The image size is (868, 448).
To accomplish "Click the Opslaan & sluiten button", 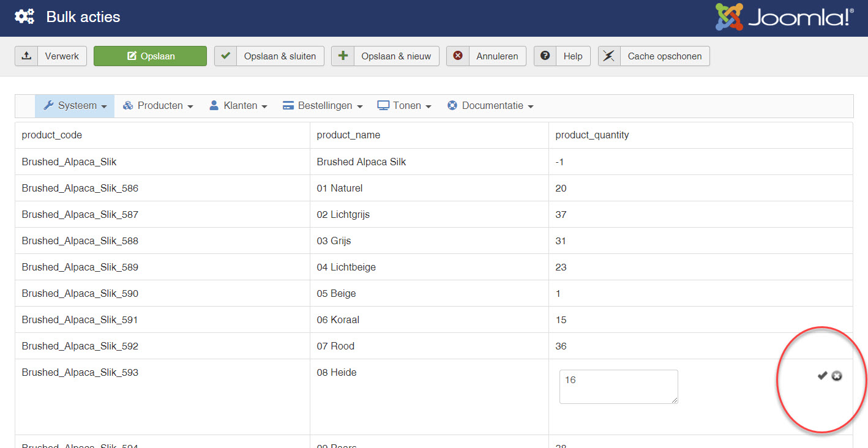I will pos(269,56).
